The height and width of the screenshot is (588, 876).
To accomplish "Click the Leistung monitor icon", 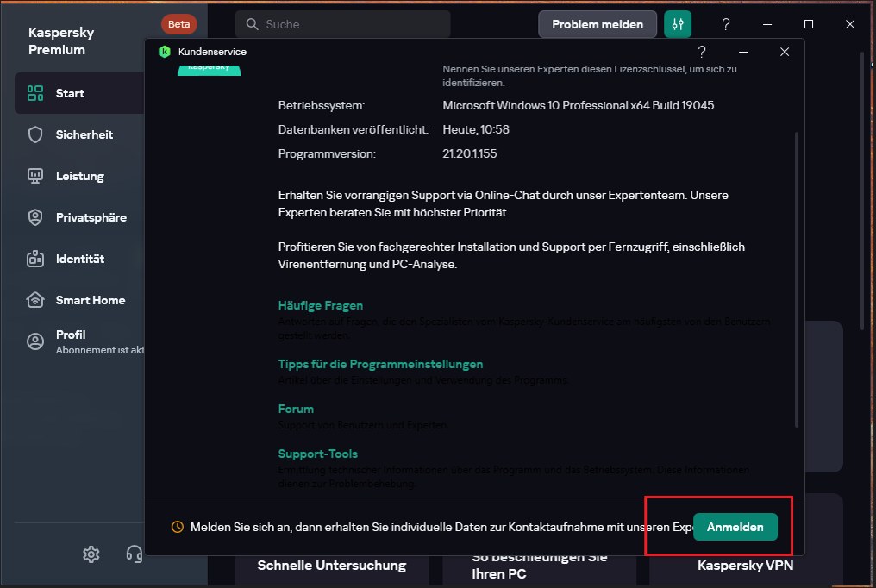I will pos(35,176).
